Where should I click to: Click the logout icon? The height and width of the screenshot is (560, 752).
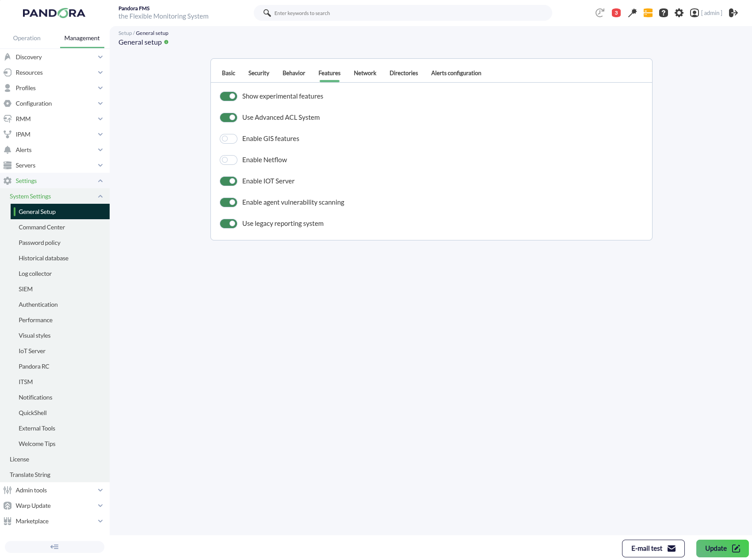[x=733, y=13]
